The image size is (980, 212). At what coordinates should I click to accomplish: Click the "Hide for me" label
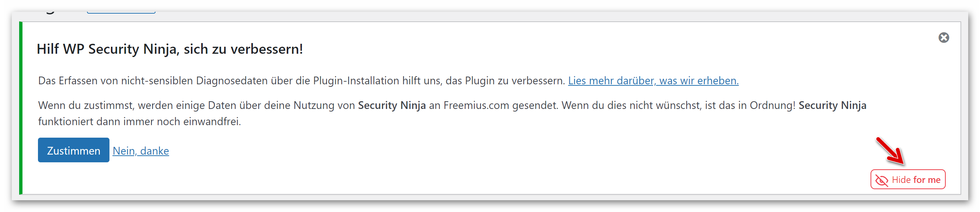[916, 180]
